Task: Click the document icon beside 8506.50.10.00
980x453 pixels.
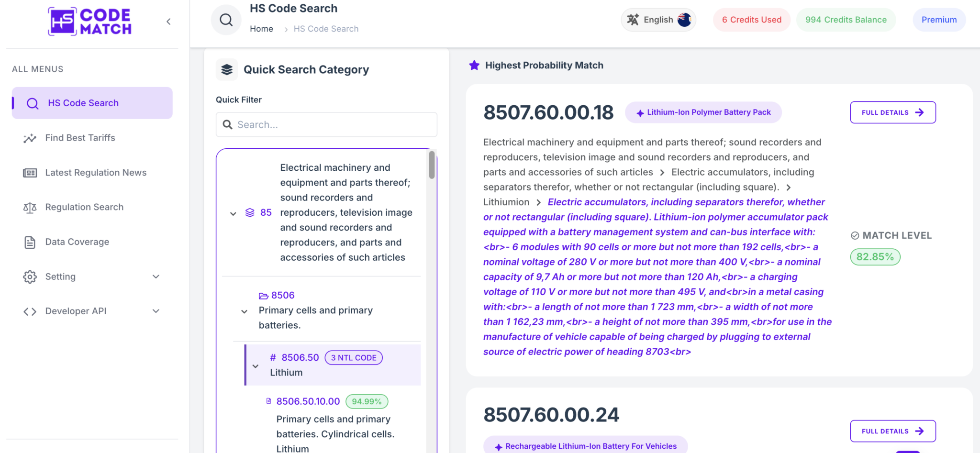Action: (x=268, y=401)
